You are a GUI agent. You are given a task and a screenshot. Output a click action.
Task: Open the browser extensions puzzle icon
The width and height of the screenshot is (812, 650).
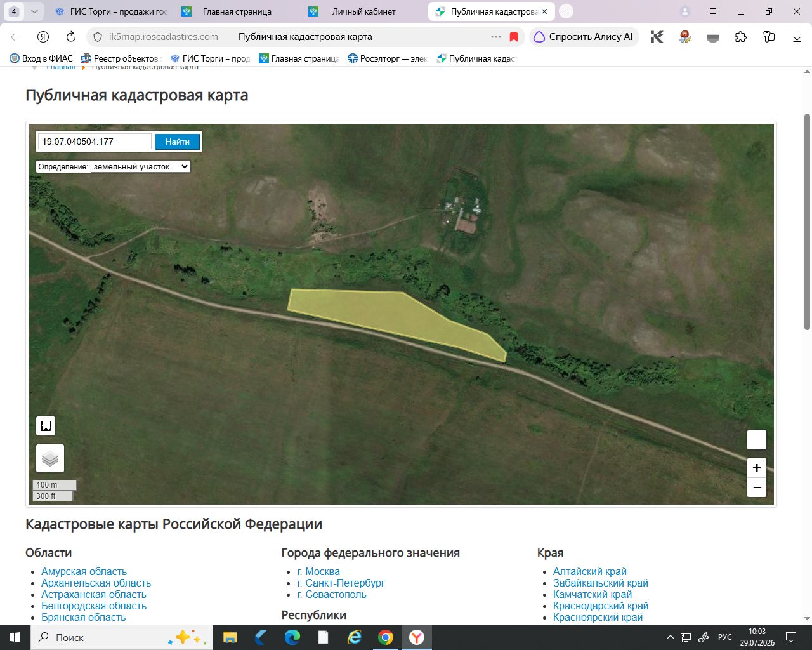tap(741, 37)
